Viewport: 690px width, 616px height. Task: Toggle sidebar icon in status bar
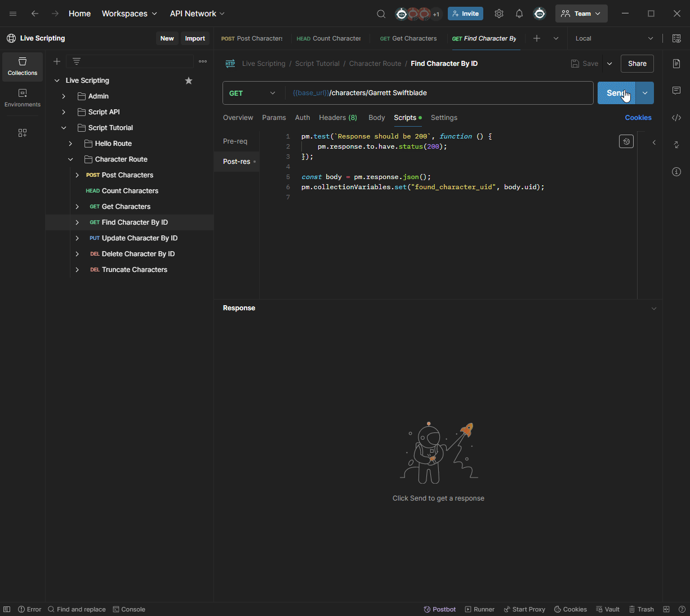click(7, 609)
